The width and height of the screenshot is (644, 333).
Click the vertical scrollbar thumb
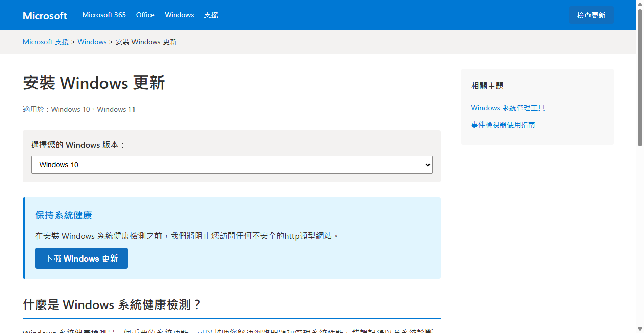pos(640,78)
